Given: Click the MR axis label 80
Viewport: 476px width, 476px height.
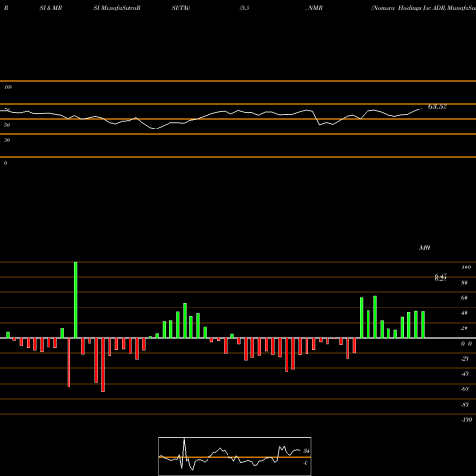Looking at the screenshot, I should (x=465, y=283).
